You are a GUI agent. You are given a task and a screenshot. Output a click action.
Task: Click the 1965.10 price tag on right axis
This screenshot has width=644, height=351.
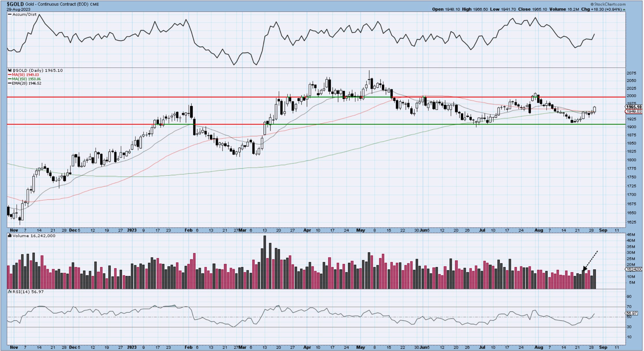pyautogui.click(x=634, y=107)
